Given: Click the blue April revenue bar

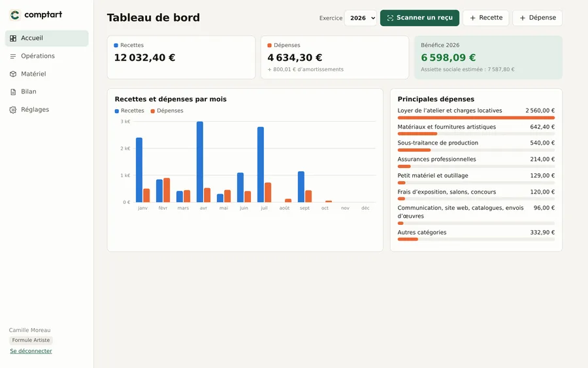Looking at the screenshot, I should [200, 161].
